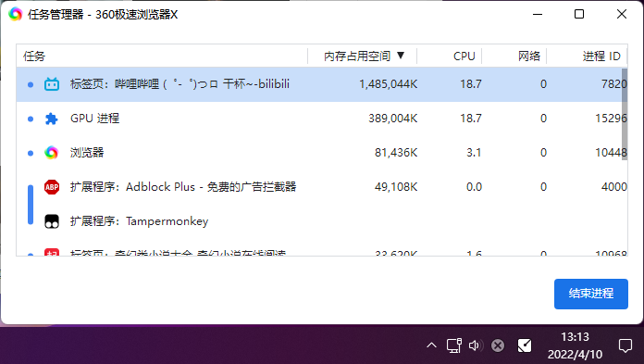The width and height of the screenshot is (644, 364).
Task: Open the volume speaker tray icon
Action: click(475, 345)
